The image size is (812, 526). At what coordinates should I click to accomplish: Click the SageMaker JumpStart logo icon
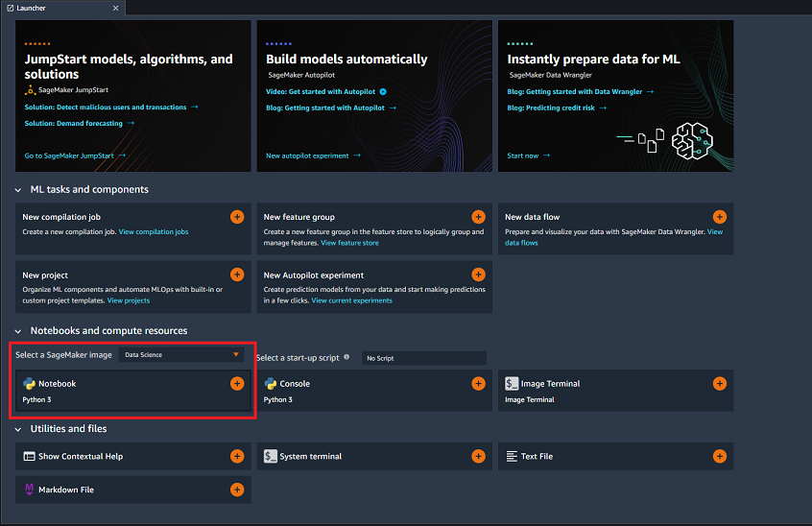coord(30,90)
